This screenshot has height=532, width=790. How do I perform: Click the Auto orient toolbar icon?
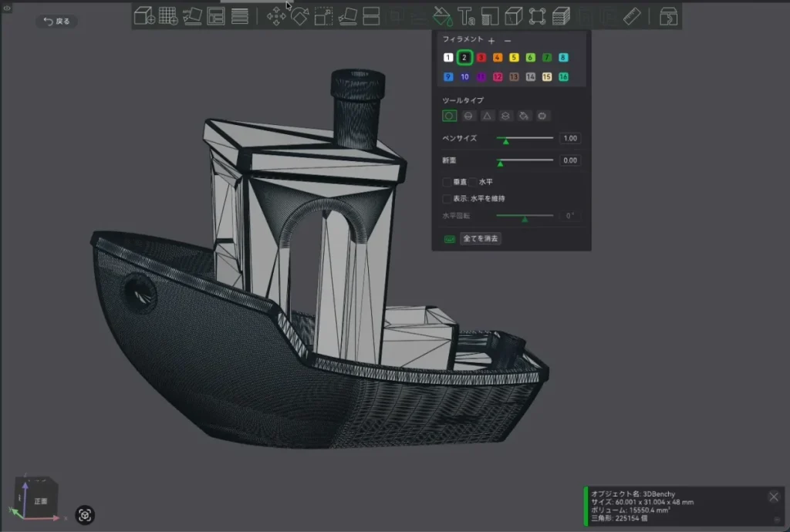pyautogui.click(x=192, y=16)
